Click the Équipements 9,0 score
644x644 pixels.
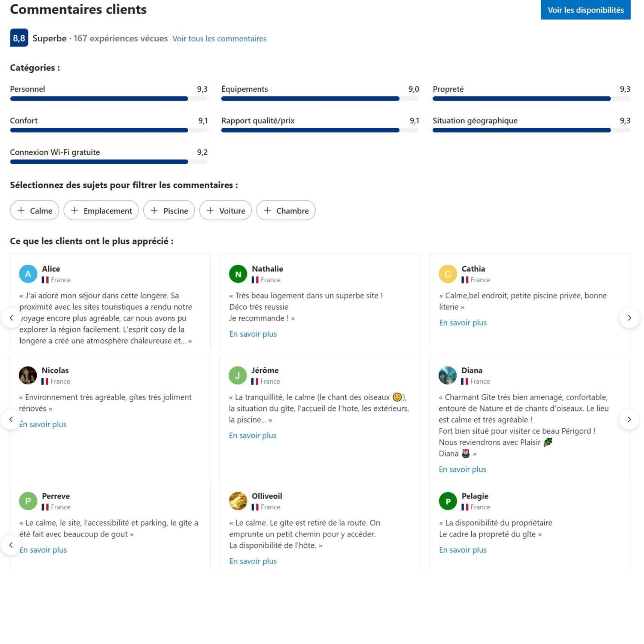pos(413,89)
